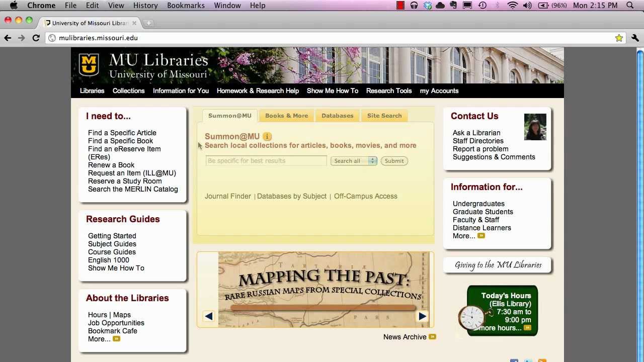Reload the page with the refresh icon

36,38
